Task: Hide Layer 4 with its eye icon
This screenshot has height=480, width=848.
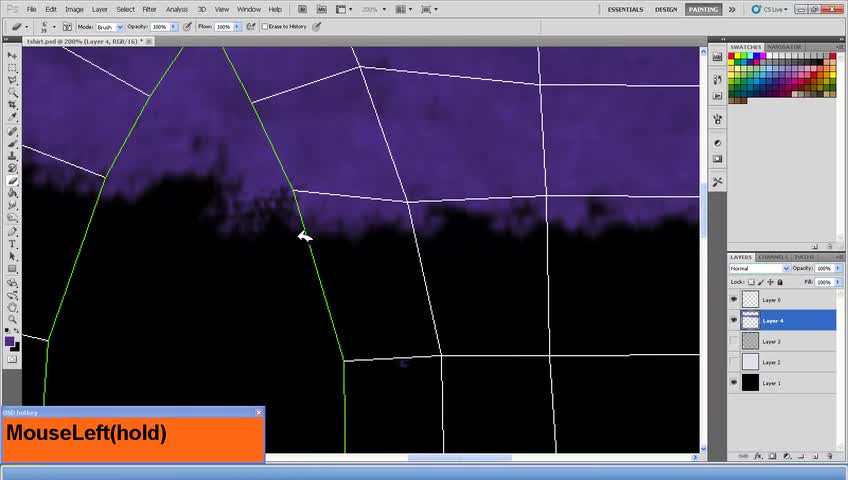Action: tap(734, 320)
